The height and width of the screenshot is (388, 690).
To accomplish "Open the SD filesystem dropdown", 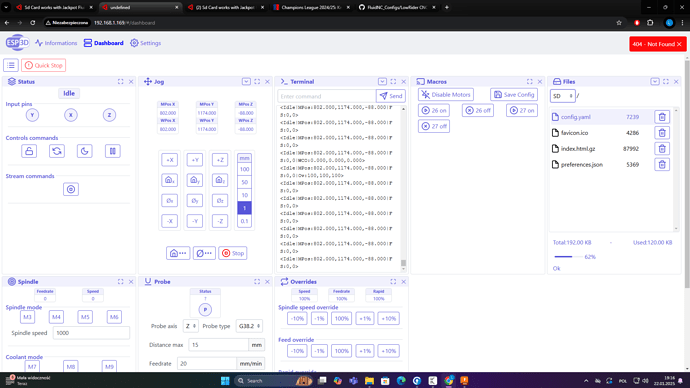I will point(562,96).
